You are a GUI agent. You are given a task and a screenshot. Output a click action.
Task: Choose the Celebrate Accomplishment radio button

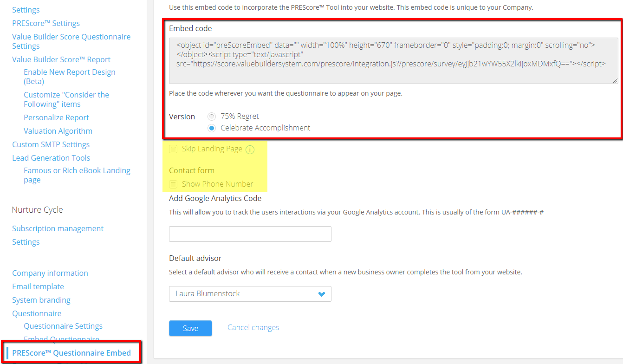coord(212,128)
